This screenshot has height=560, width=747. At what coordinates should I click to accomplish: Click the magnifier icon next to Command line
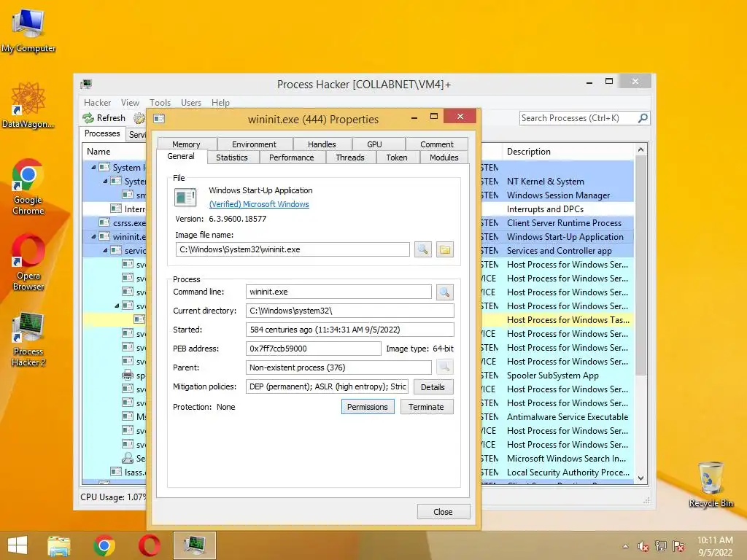coord(444,292)
